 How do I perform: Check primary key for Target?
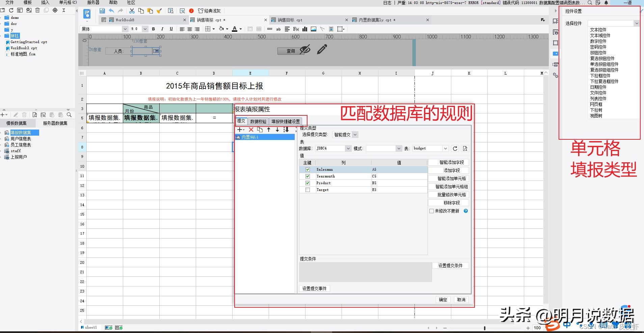pos(307,190)
